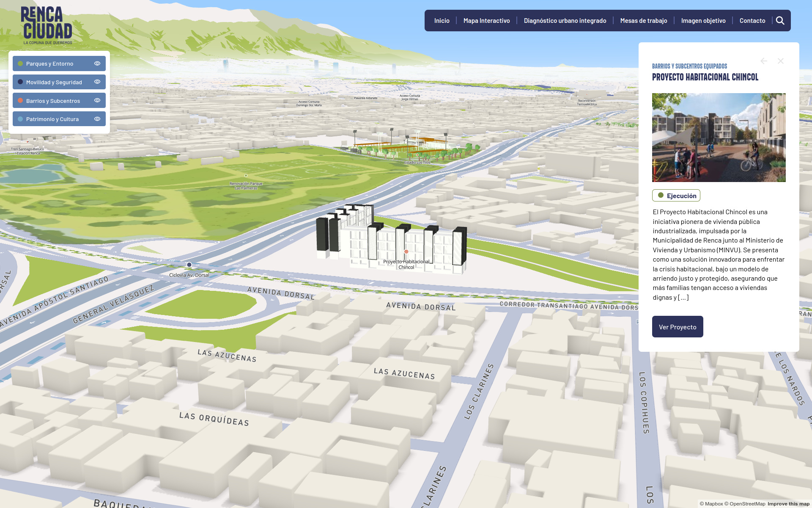Viewport: 812px width, 508px height.
Task: Open the Contacto menu item
Action: coord(752,21)
